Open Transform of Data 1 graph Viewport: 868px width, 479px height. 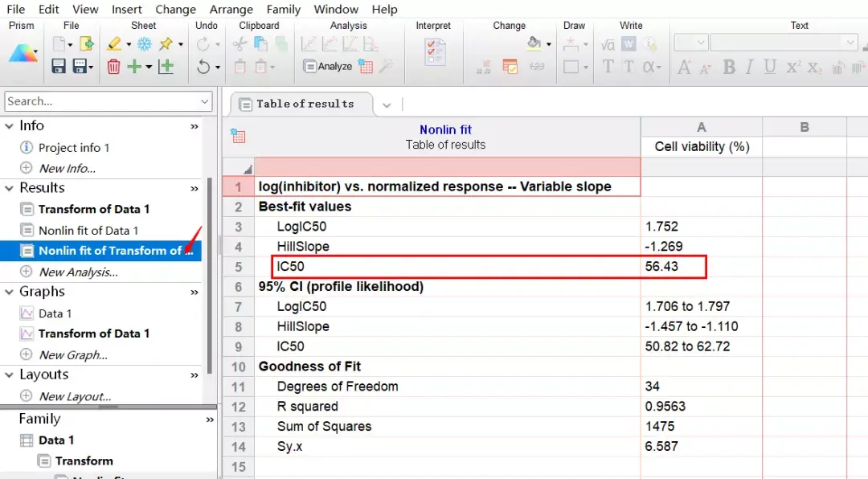93,334
